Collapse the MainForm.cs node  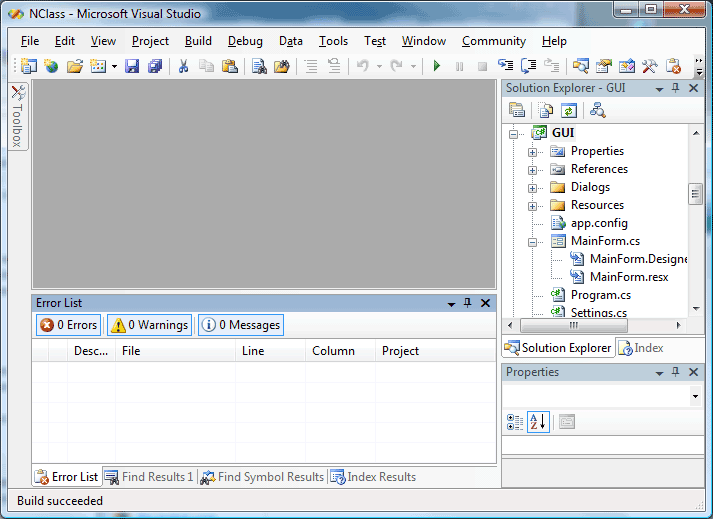tap(532, 242)
